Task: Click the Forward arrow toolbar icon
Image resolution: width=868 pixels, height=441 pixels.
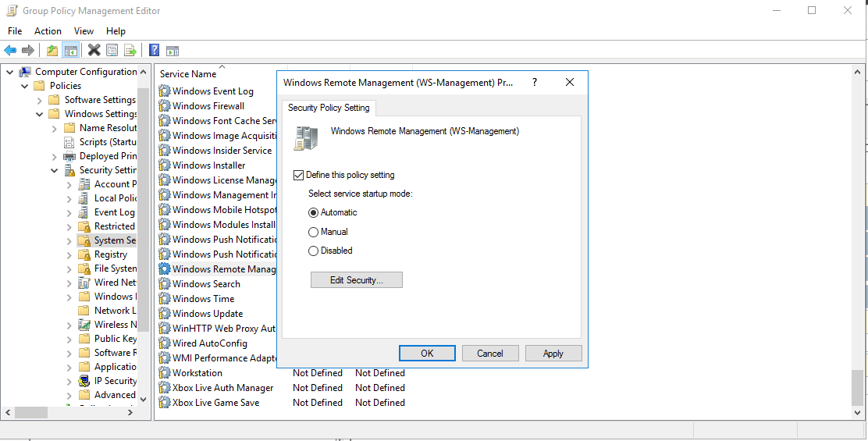Action: (27, 51)
